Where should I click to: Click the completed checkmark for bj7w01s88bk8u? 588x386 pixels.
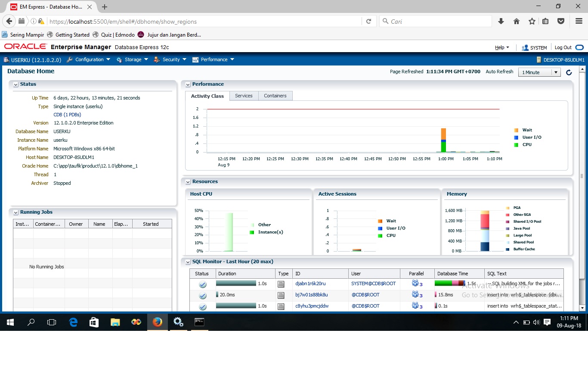(x=202, y=295)
